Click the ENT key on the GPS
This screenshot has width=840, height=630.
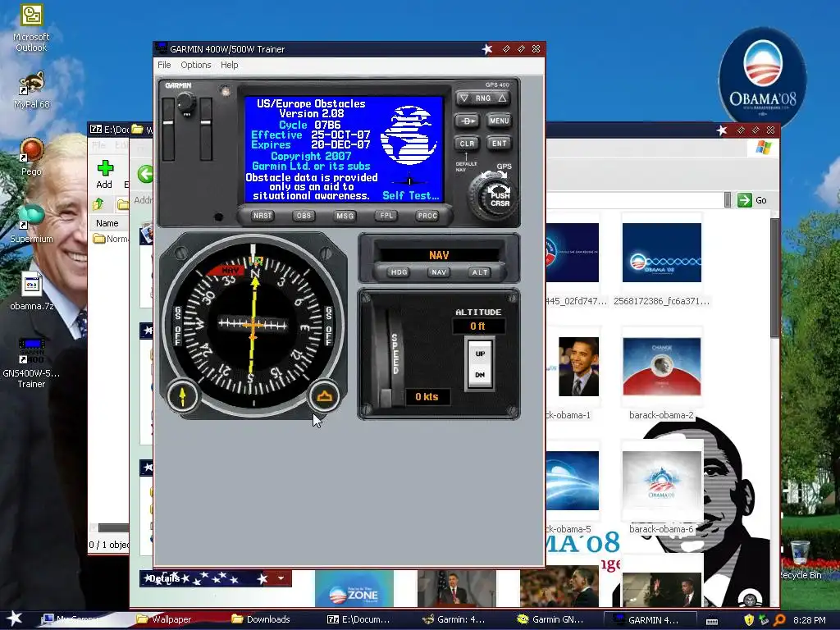pos(499,144)
